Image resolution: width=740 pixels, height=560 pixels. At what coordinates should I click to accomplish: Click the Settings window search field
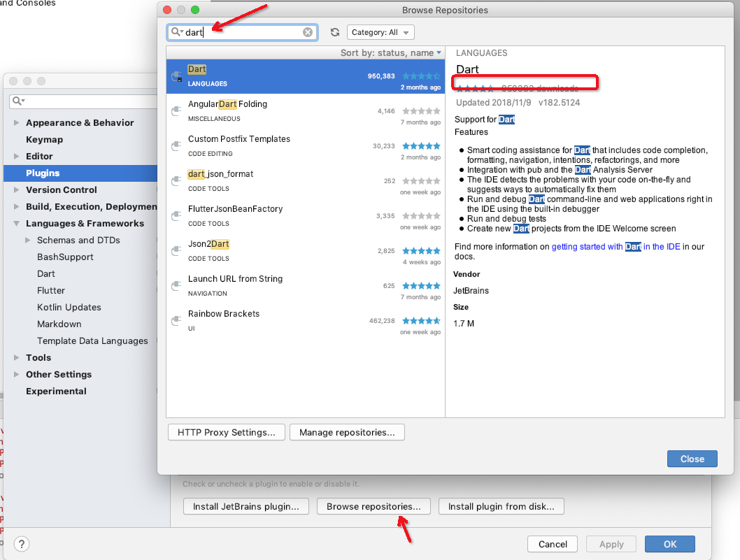coord(83,101)
